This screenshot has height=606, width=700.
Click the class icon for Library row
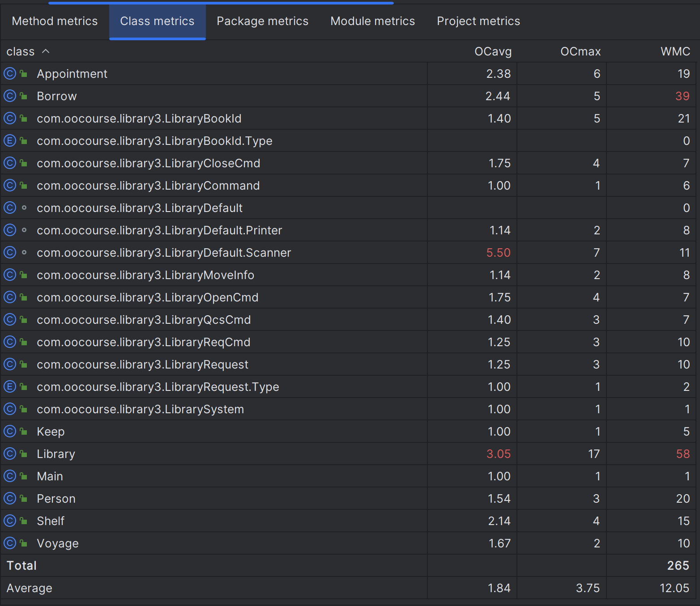10,453
